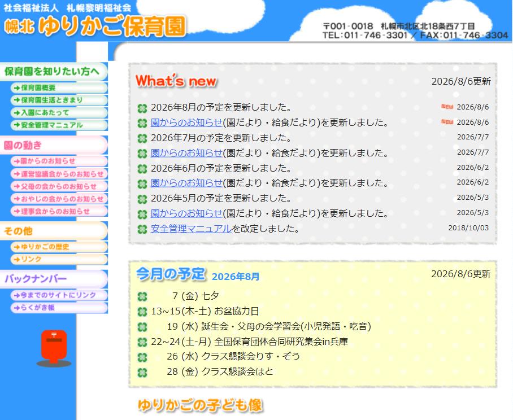513x420 pixels.
Task: Open the sidebar 安全管理マニュアル button
Action: [x=59, y=125]
